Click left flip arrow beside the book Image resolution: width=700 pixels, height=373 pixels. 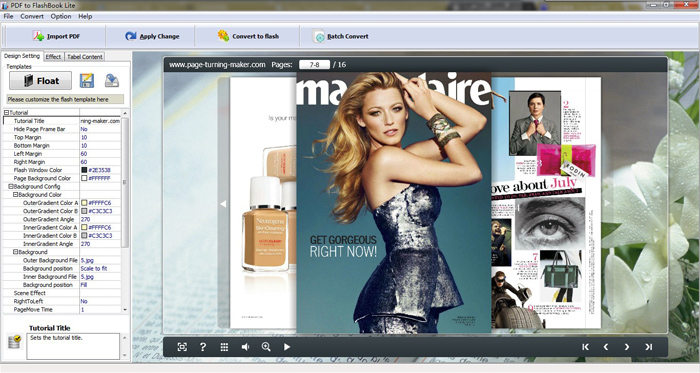click(223, 204)
